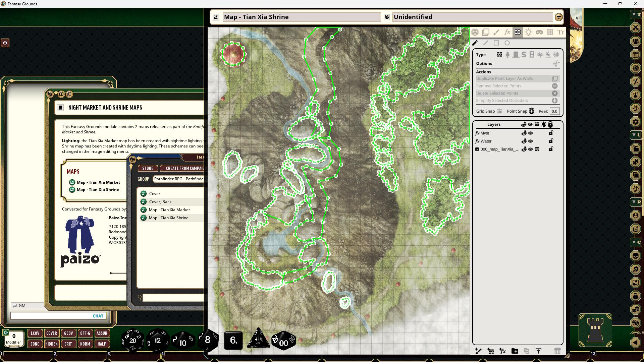
Task: Click the scissors Options icon
Action: [556, 63]
